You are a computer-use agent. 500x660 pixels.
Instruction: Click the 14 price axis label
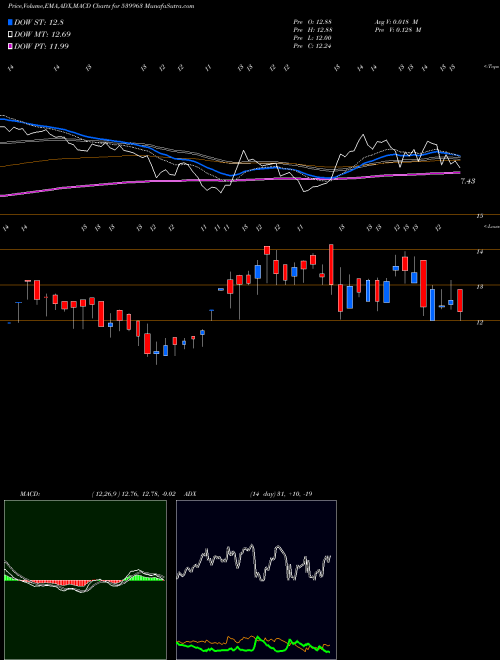point(479,252)
